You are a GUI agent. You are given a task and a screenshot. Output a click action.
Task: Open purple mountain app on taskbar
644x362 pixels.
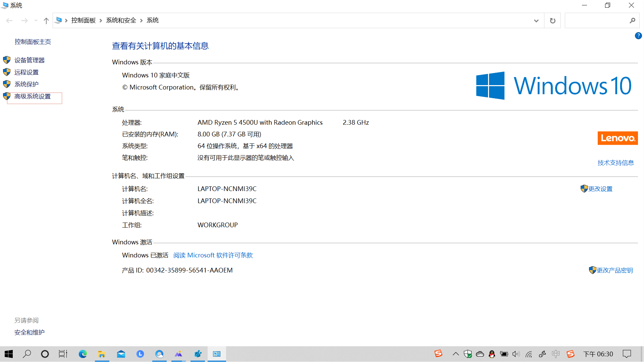(x=178, y=354)
